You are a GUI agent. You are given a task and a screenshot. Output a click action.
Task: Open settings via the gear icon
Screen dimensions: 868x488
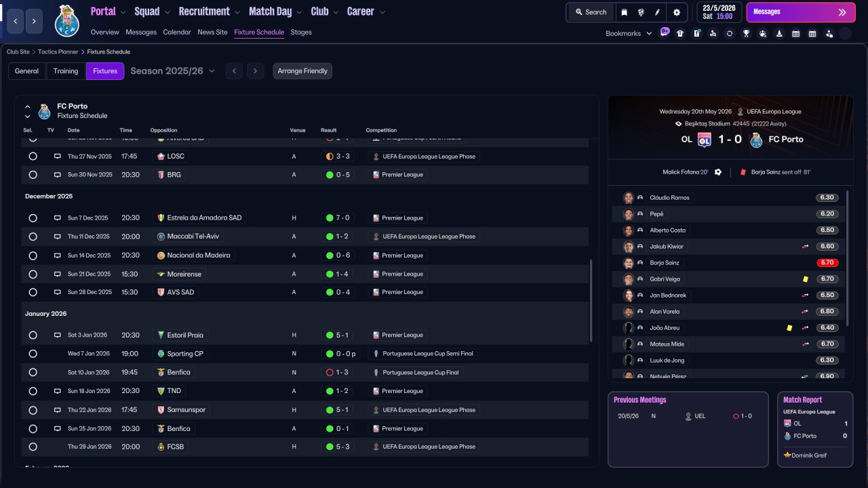click(676, 12)
